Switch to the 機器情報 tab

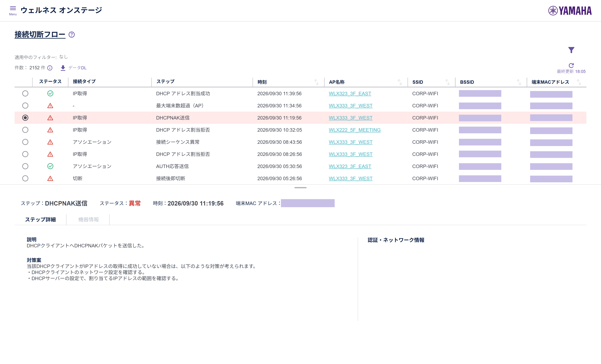pyautogui.click(x=88, y=219)
